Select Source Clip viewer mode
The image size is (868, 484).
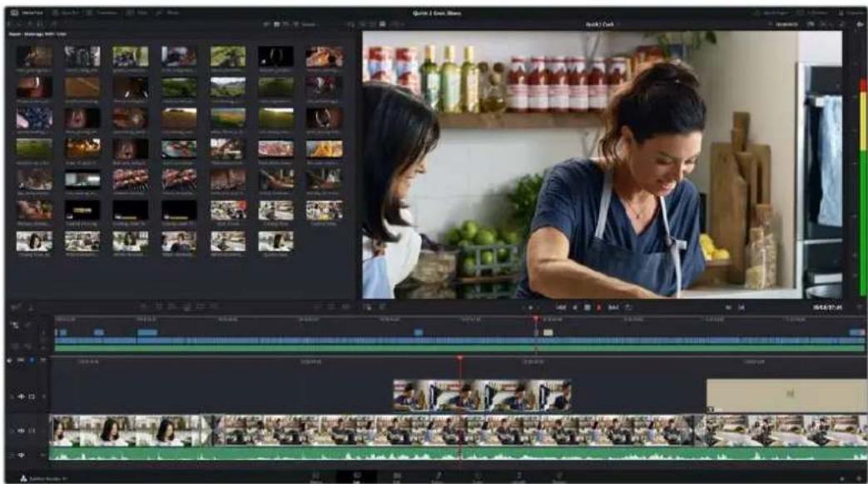click(x=363, y=24)
